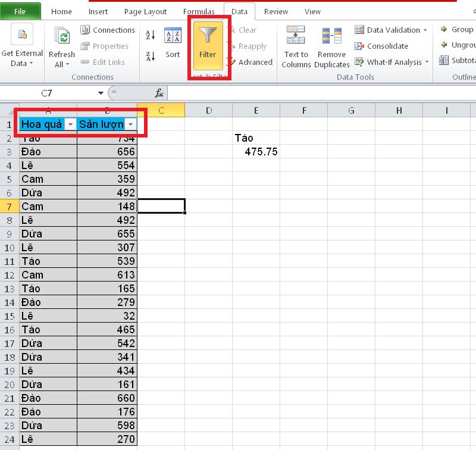
Task: Open the Review tab
Action: coord(275,11)
